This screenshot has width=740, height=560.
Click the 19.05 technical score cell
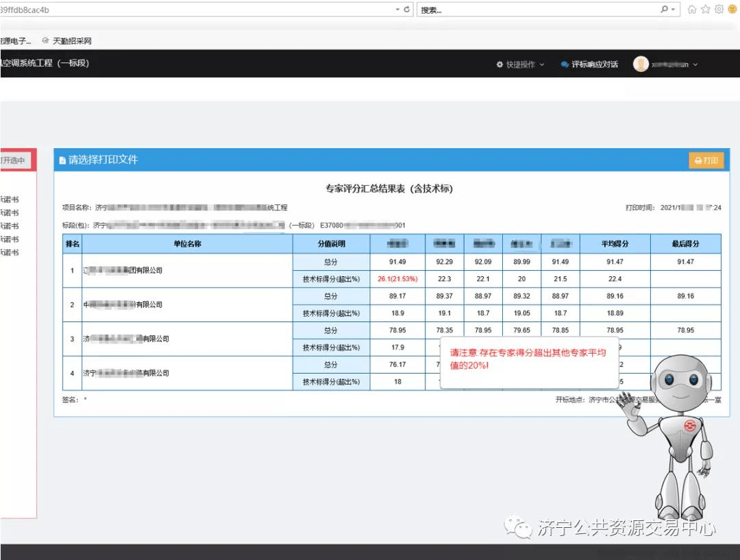click(521, 313)
